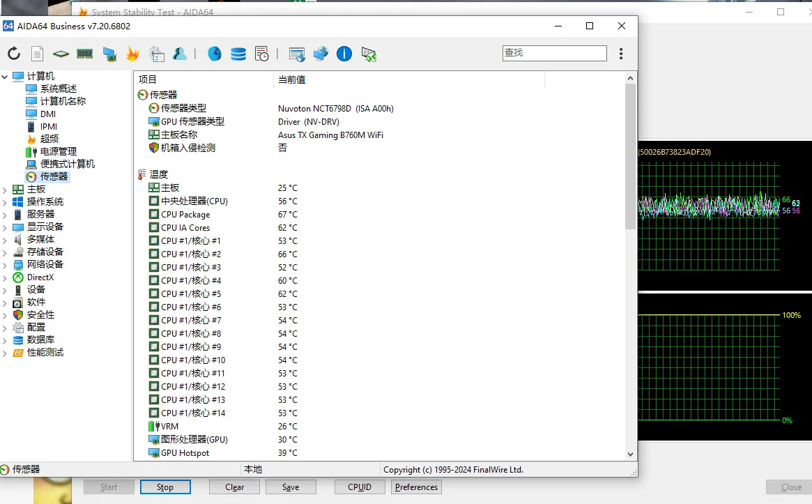Select 电源管理 in the tree
The height and width of the screenshot is (504, 812).
click(58, 151)
